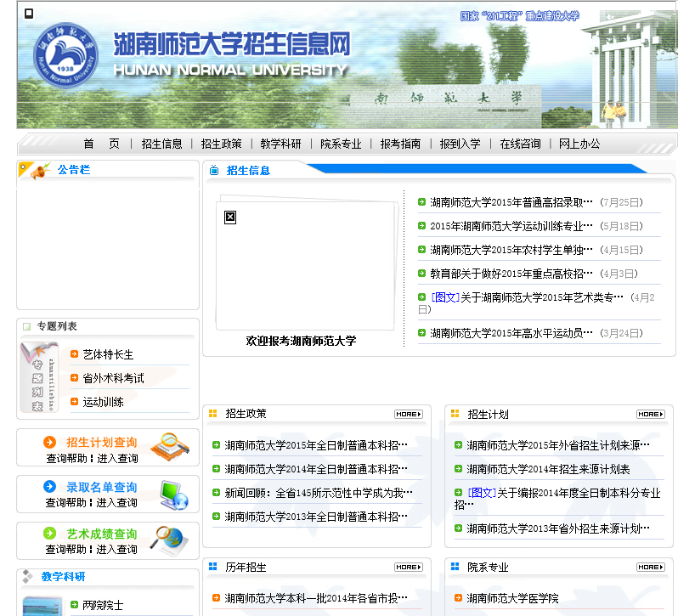Open news 2015年湖南师范大学运动训练专业
The image size is (678, 616).
tap(511, 226)
